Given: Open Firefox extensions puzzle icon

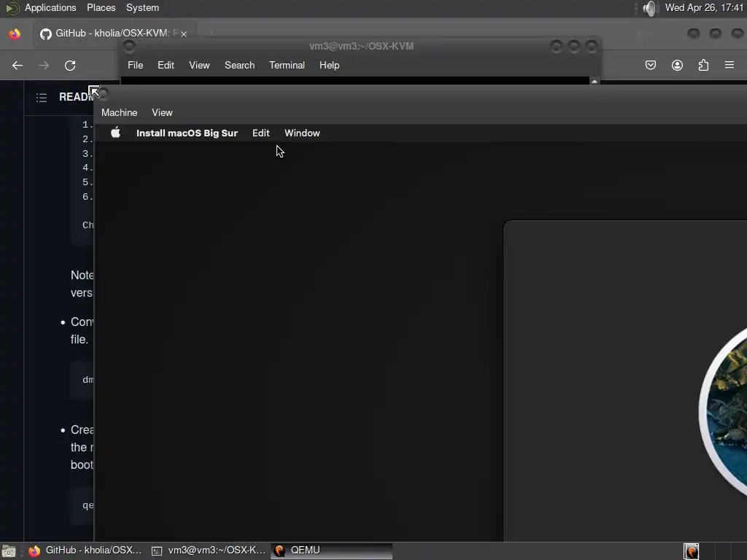Looking at the screenshot, I should point(703,65).
